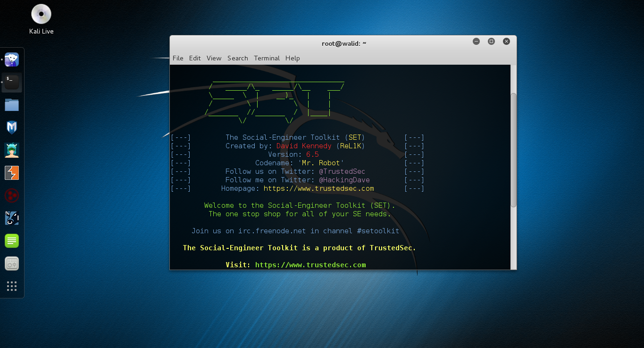This screenshot has width=644, height=348.
Task: Show Applications grid in the dock
Action: pyautogui.click(x=12, y=286)
